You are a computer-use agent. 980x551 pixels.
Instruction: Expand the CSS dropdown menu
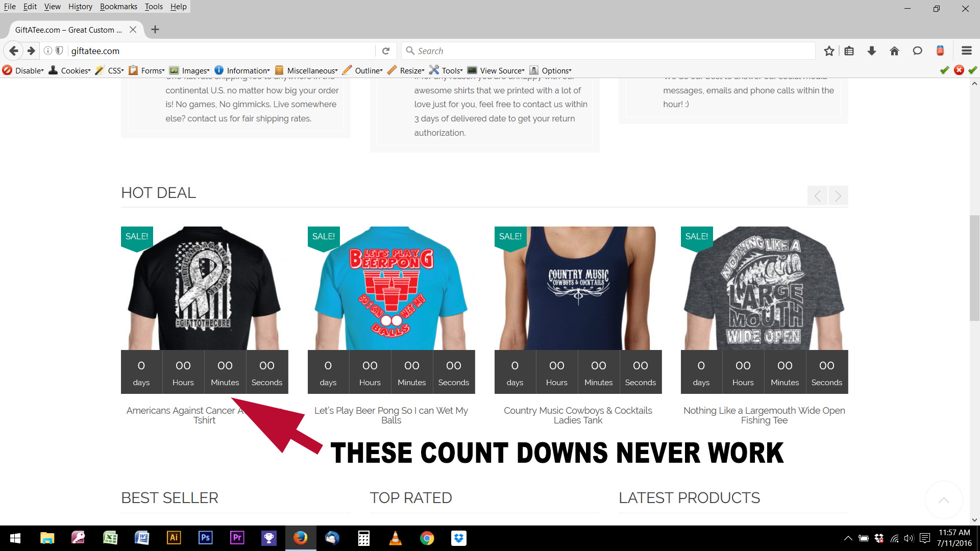coord(115,70)
